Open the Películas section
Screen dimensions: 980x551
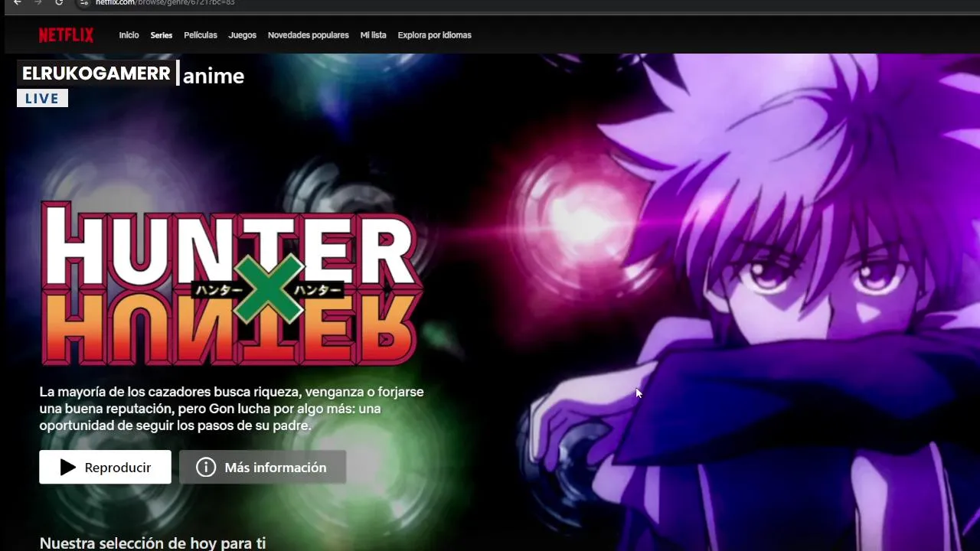(x=201, y=35)
